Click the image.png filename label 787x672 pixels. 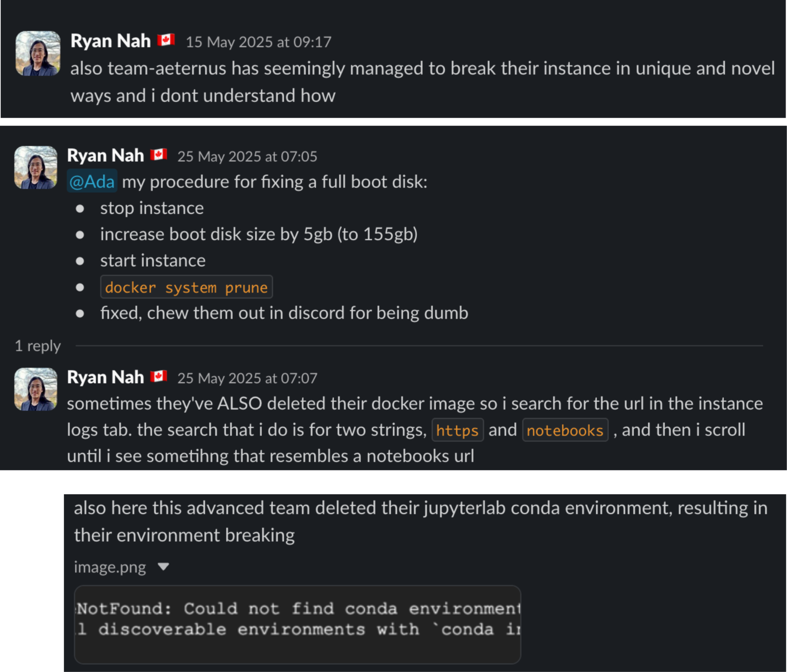[109, 567]
